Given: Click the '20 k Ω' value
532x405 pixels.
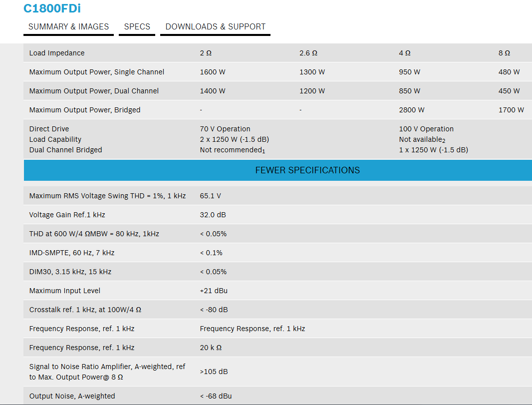Looking at the screenshot, I should coord(211,348).
